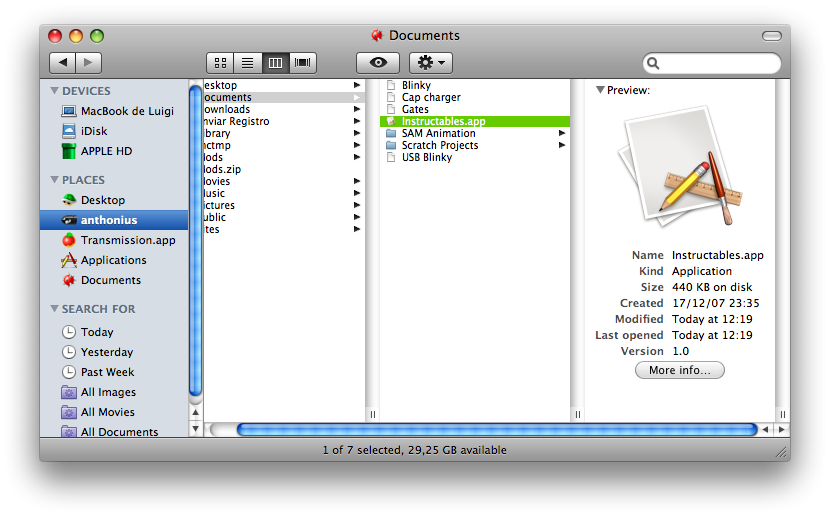
Task: Click the green zoom window button
Action: 97,36
